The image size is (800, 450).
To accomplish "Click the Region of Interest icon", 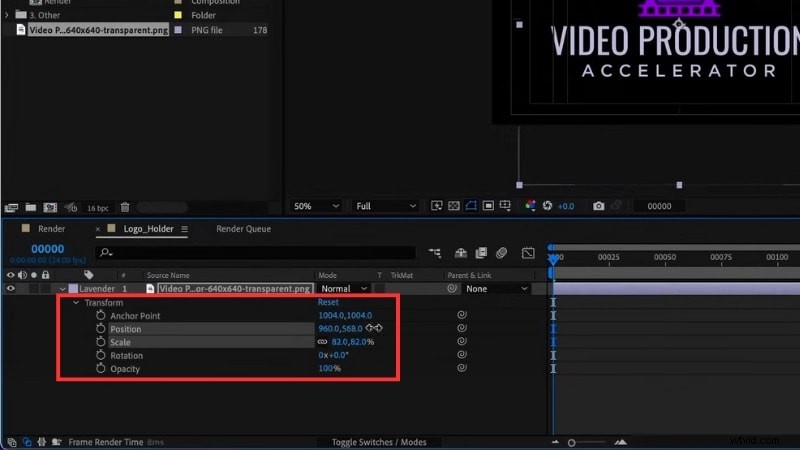I will point(488,206).
